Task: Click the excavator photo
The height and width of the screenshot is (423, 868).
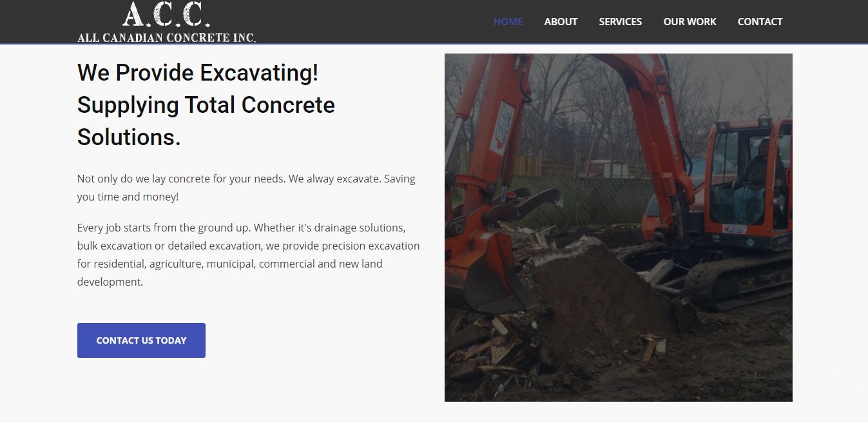Action: click(619, 228)
